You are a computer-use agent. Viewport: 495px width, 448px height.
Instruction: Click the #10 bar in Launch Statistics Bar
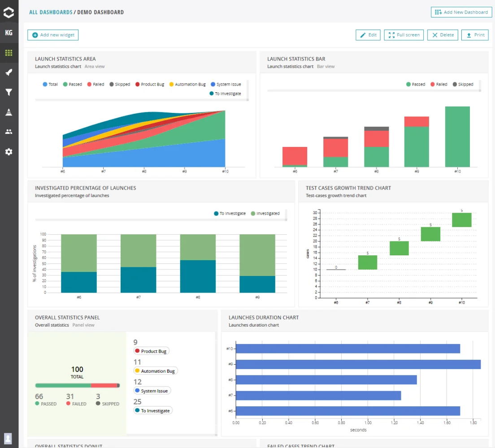pyautogui.click(x=457, y=137)
